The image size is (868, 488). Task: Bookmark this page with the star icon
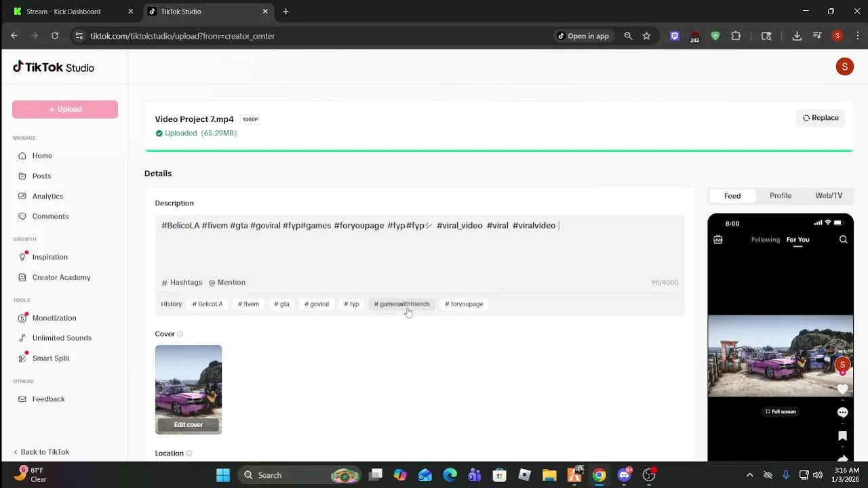click(x=646, y=36)
